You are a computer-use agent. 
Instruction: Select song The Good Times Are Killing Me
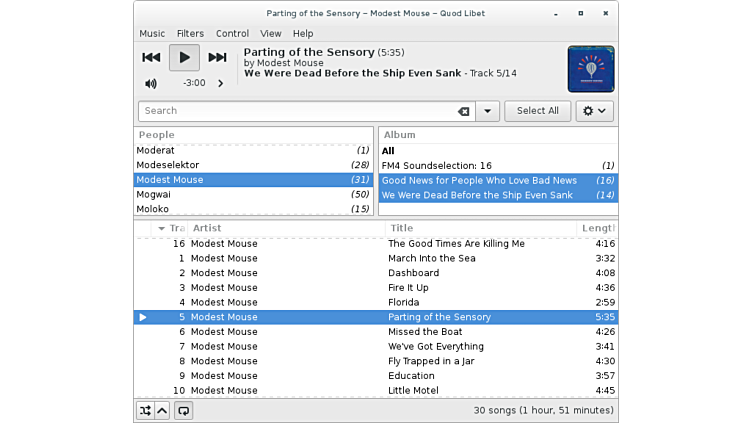[x=376, y=244]
